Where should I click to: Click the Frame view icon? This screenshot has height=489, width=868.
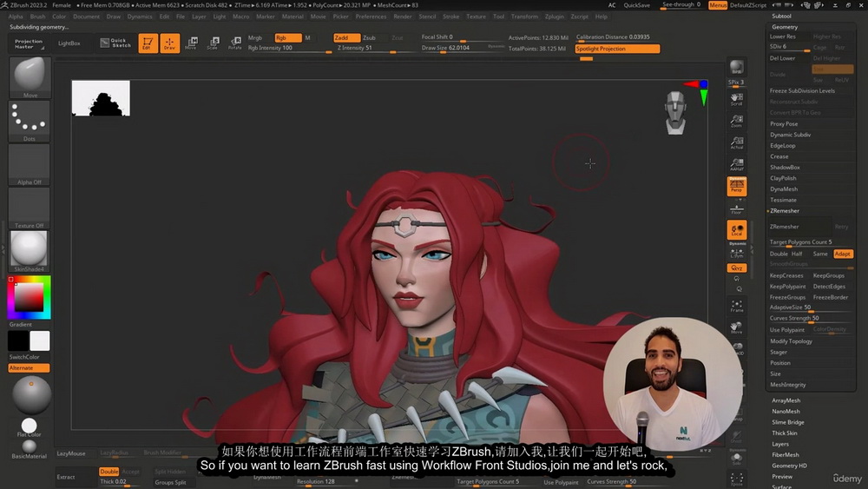pyautogui.click(x=737, y=307)
